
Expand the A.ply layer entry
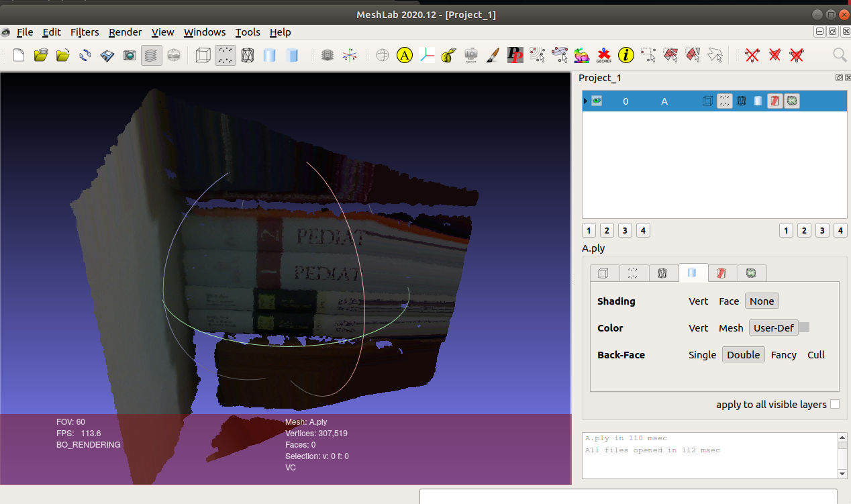point(585,101)
